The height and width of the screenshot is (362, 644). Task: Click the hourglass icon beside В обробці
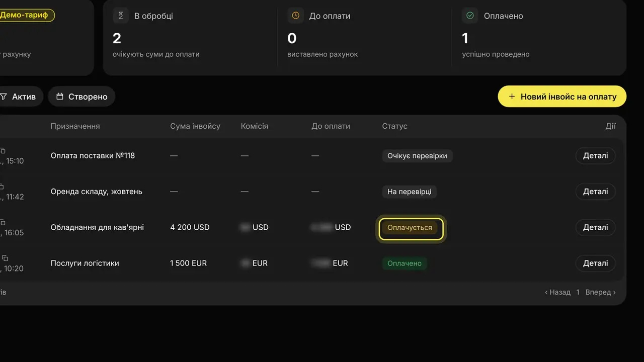tap(120, 16)
